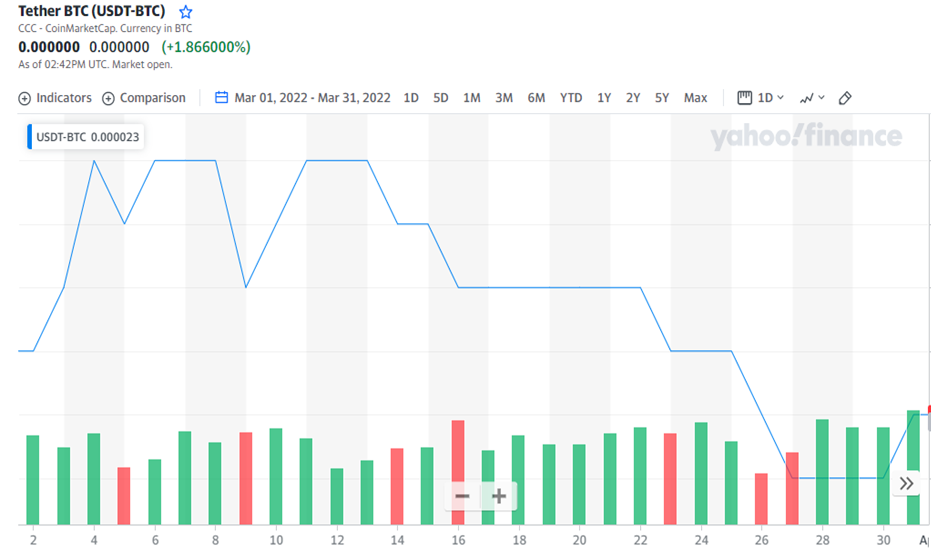Choose the Max time range
The image size is (931, 552).
695,98
